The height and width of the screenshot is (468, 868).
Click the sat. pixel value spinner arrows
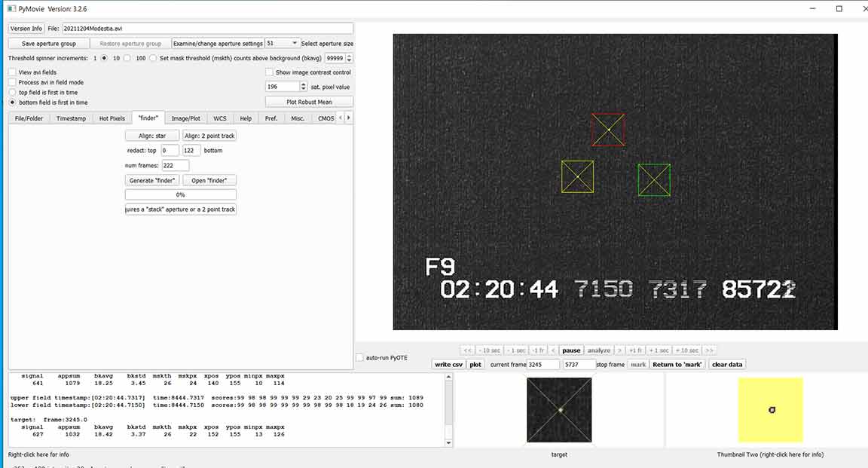pos(303,87)
